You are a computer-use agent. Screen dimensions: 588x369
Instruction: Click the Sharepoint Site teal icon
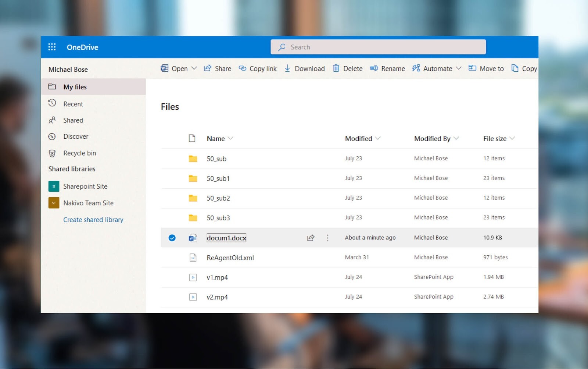coord(54,186)
